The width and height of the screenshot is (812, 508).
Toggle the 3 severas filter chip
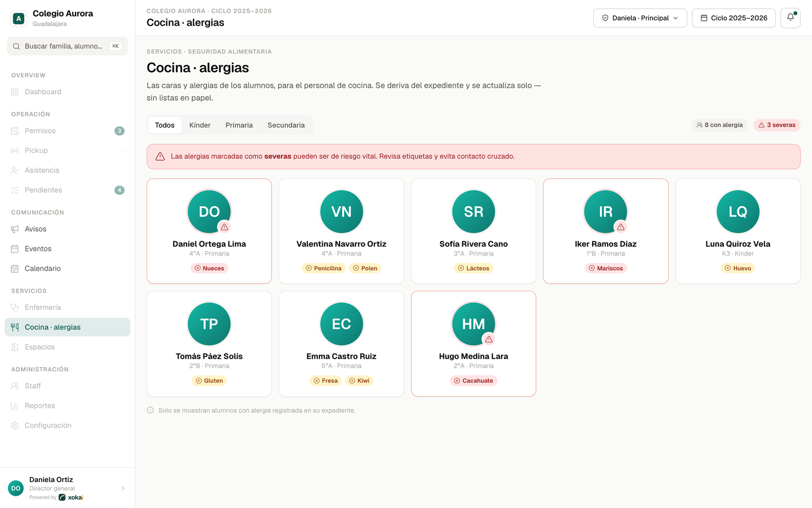pyautogui.click(x=776, y=125)
